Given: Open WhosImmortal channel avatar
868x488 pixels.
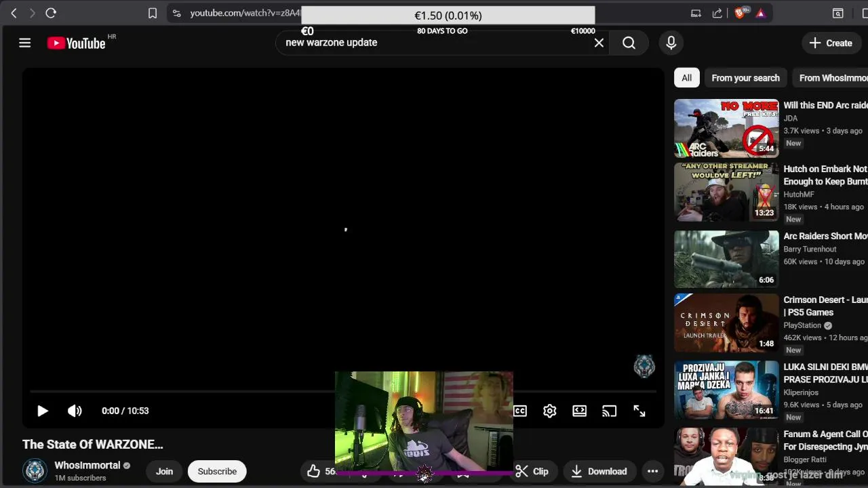Looking at the screenshot, I should tap(35, 471).
